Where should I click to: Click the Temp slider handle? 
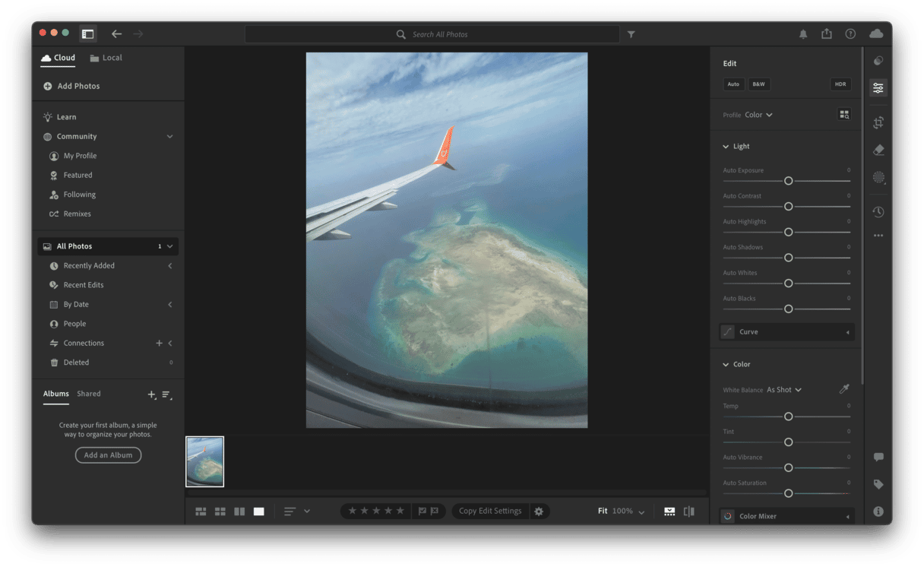[788, 417]
